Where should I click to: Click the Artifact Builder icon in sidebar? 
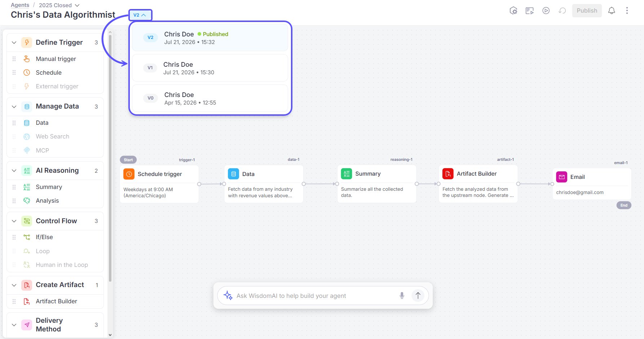[27, 301]
